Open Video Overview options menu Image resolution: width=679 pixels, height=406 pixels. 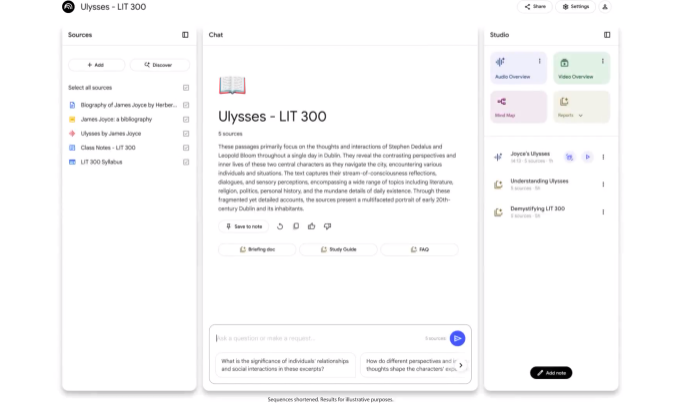pyautogui.click(x=602, y=61)
